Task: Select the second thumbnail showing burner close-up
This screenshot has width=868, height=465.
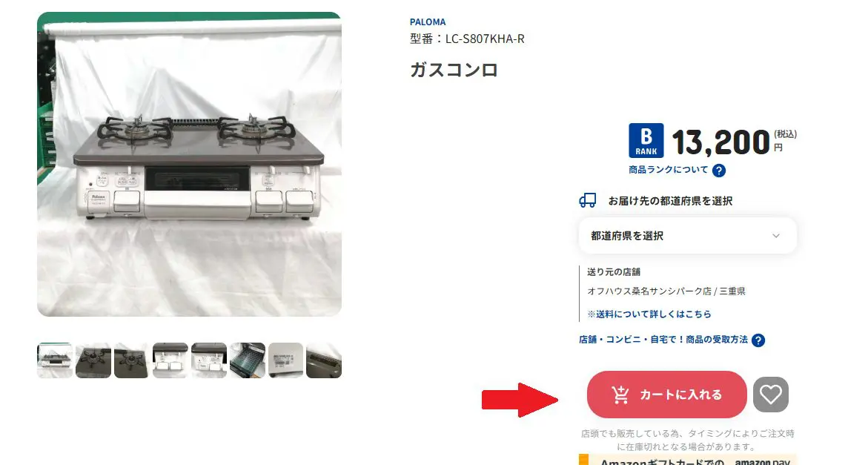Action: coord(93,360)
